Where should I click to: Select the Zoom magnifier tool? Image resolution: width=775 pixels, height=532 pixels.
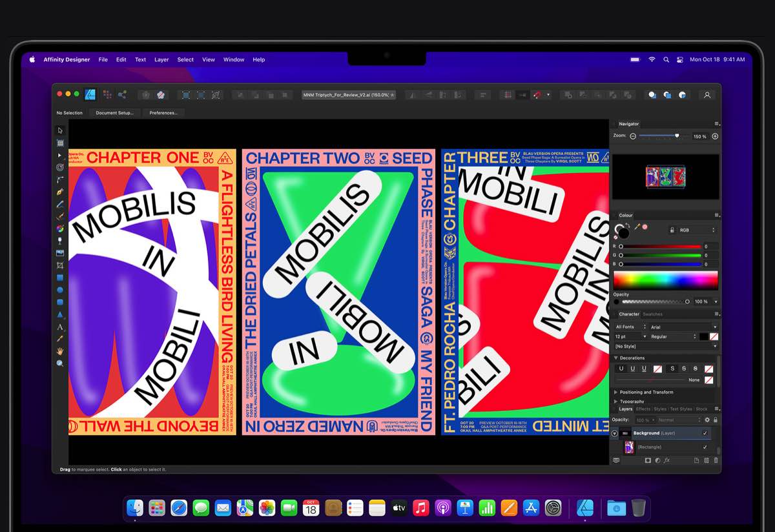pyautogui.click(x=60, y=363)
